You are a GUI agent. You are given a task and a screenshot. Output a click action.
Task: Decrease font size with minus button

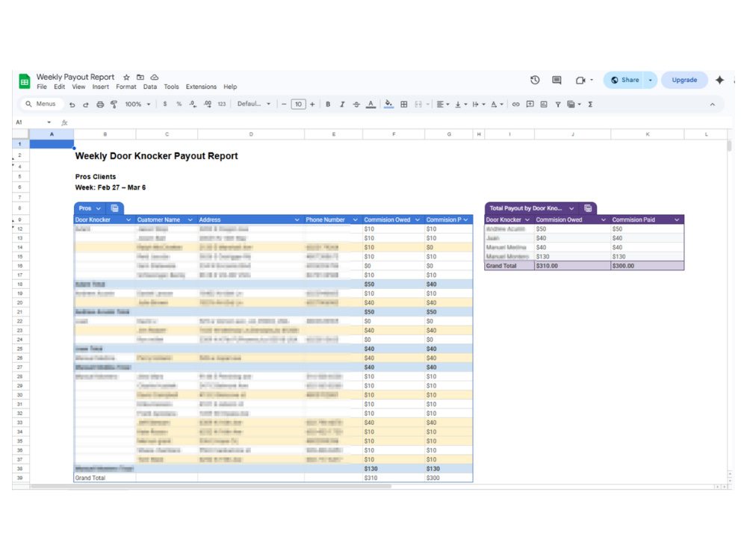pos(284,105)
